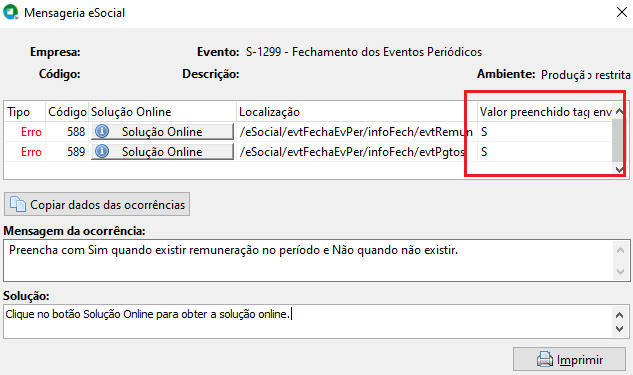Click info icon on error 589 Solução Online
Viewport: 633px width, 375px height.
coord(102,151)
